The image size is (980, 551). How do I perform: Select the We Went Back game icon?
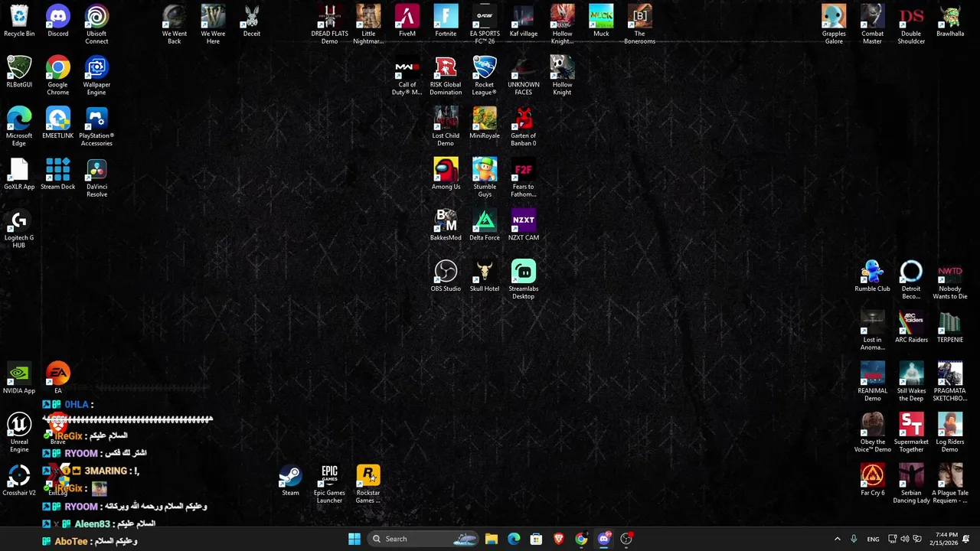[175, 24]
